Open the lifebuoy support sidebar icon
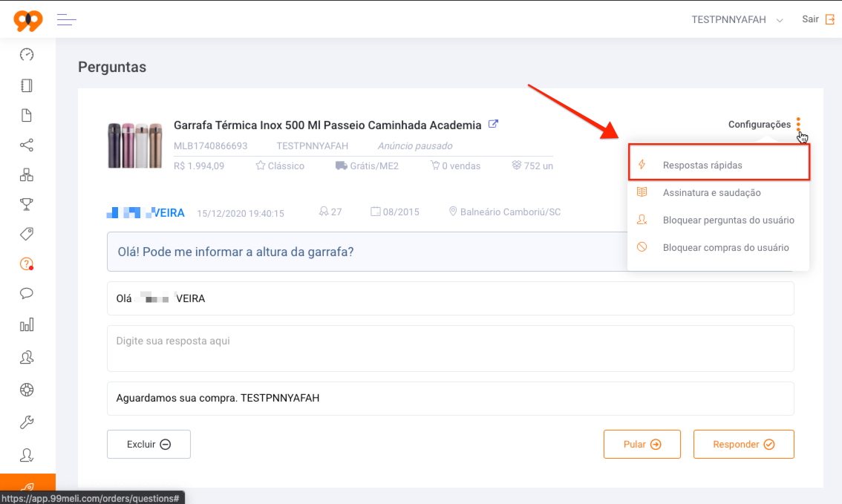The height and width of the screenshot is (504, 842). click(x=26, y=390)
